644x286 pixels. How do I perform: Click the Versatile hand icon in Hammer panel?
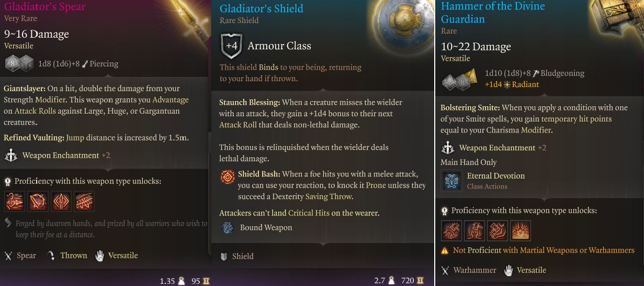click(x=508, y=270)
